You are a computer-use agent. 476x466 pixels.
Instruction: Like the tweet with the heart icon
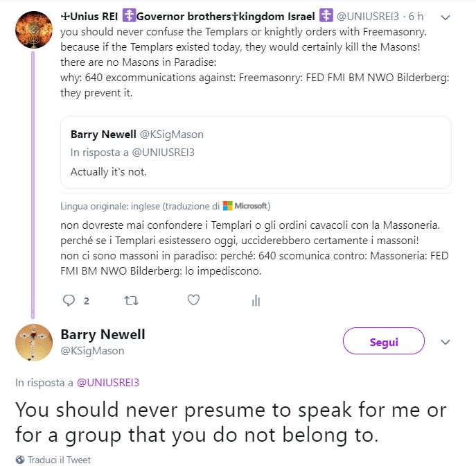click(x=194, y=300)
